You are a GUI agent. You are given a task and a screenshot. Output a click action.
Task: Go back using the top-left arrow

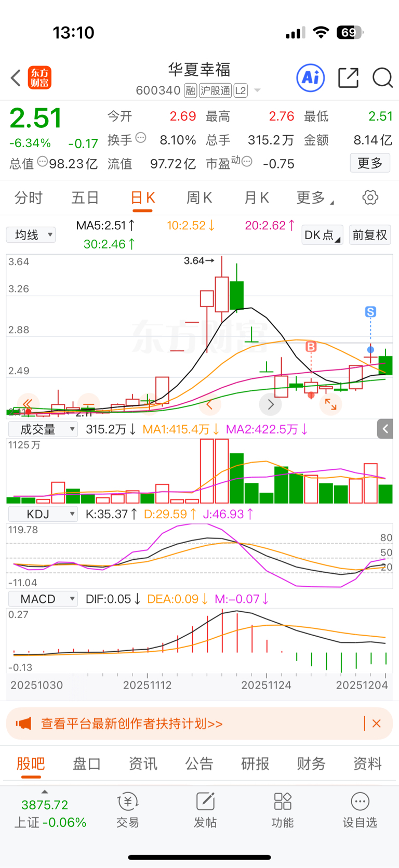16,78
